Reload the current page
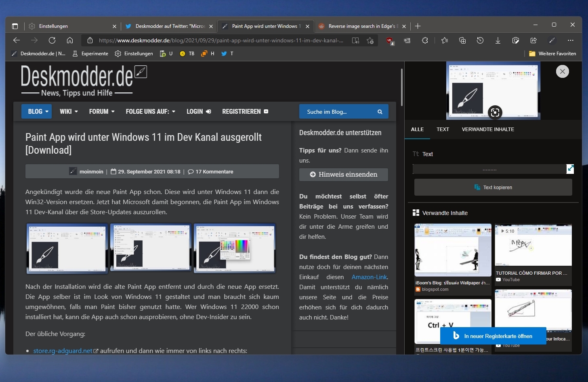This screenshot has height=382, width=588. coord(52,40)
